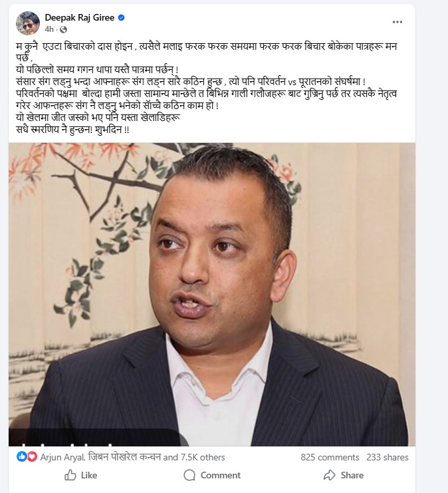Click the red heart reaction icon
The width and height of the screenshot is (448, 493).
pyautogui.click(x=32, y=456)
